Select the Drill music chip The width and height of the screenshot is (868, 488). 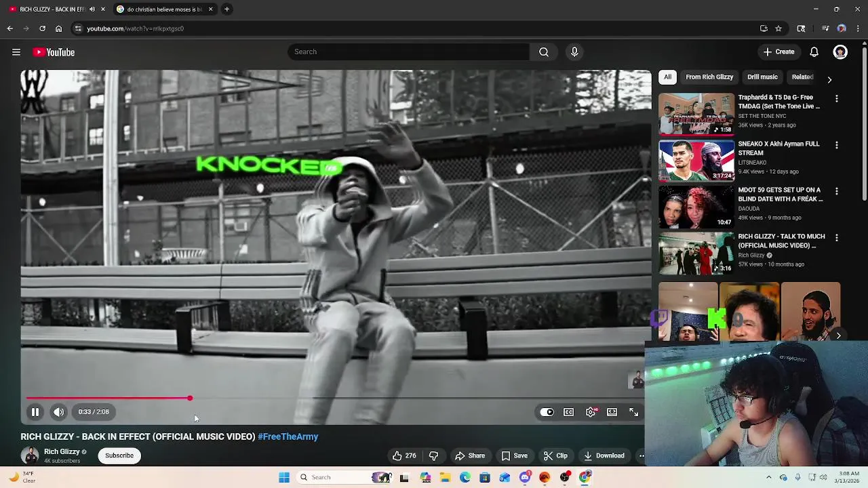click(762, 77)
